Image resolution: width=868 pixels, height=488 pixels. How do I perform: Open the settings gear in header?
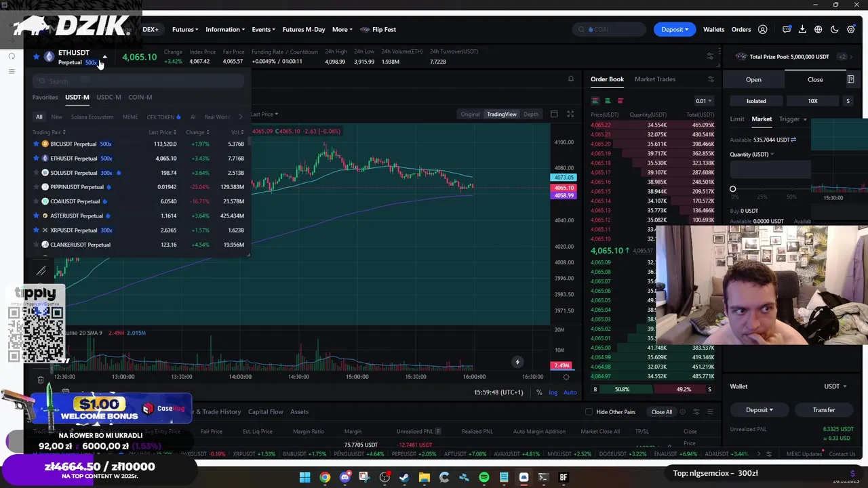[x=851, y=29]
